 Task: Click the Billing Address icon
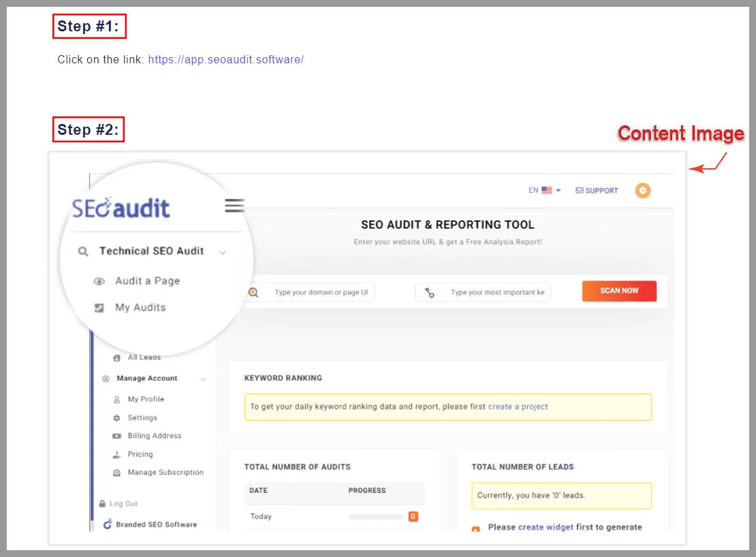(x=116, y=436)
